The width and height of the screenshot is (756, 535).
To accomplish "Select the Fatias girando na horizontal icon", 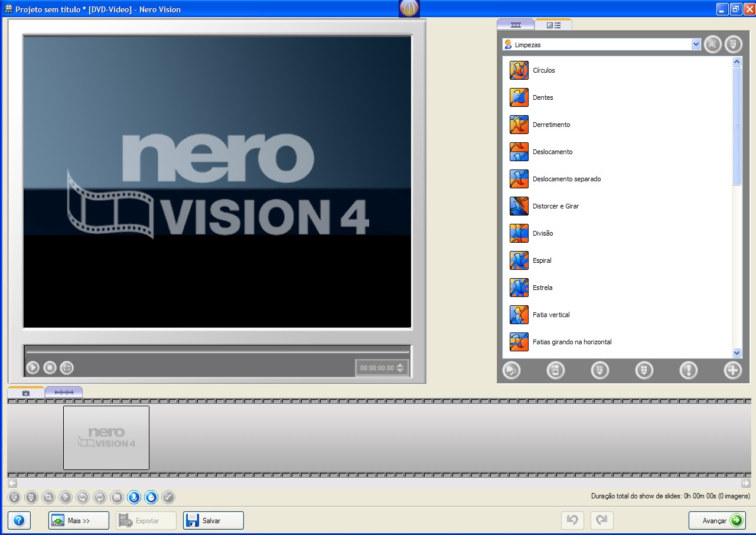I will coord(519,342).
